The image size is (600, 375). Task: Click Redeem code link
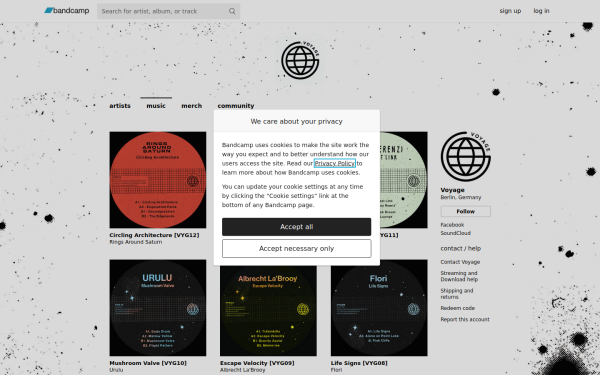coord(457,308)
